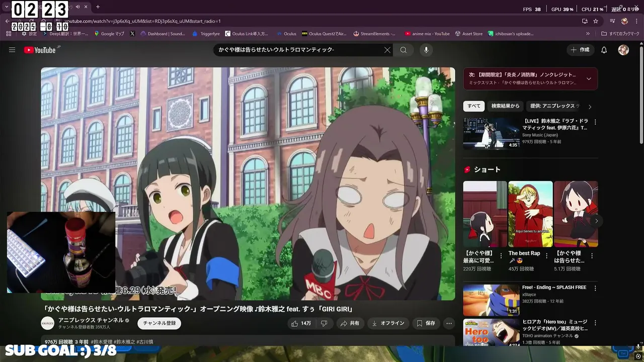Image resolution: width=644 pixels, height=362 pixels.
Task: Select the 検索結果から filter chip
Action: 505,106
